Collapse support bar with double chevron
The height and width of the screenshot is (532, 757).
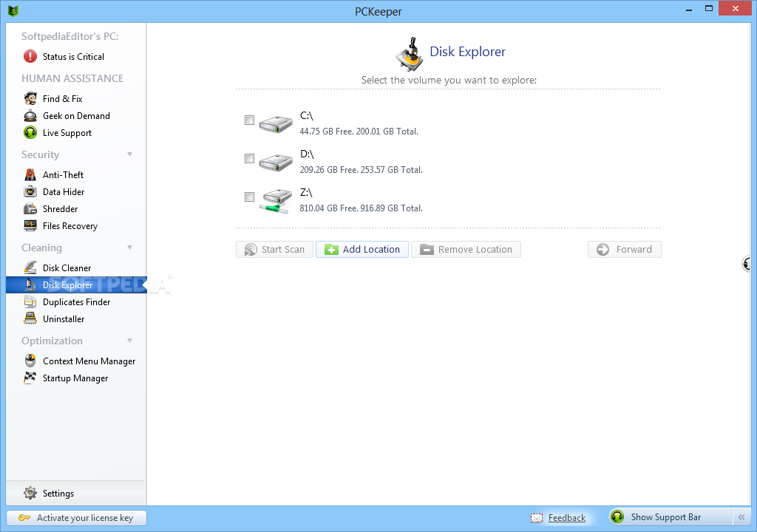pyautogui.click(x=741, y=517)
